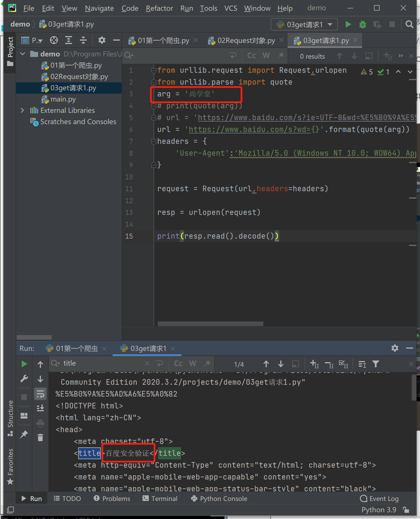This screenshot has height=519, width=420.
Task: Click the Project panel horizontal scrollbar
Action: tap(34, 337)
